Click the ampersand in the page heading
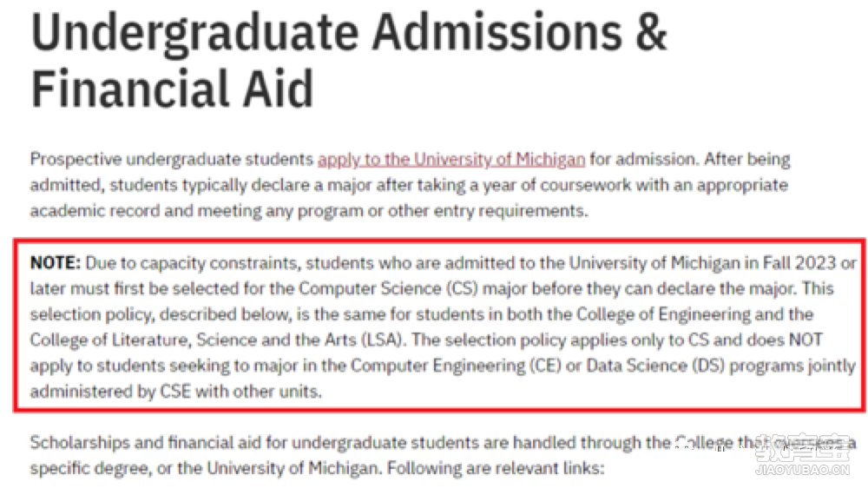The image size is (868, 495). click(651, 32)
